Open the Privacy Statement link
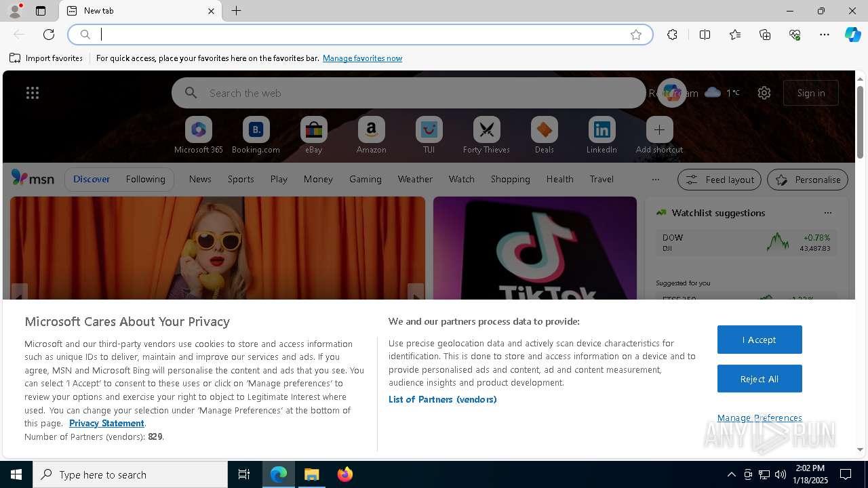 click(106, 423)
